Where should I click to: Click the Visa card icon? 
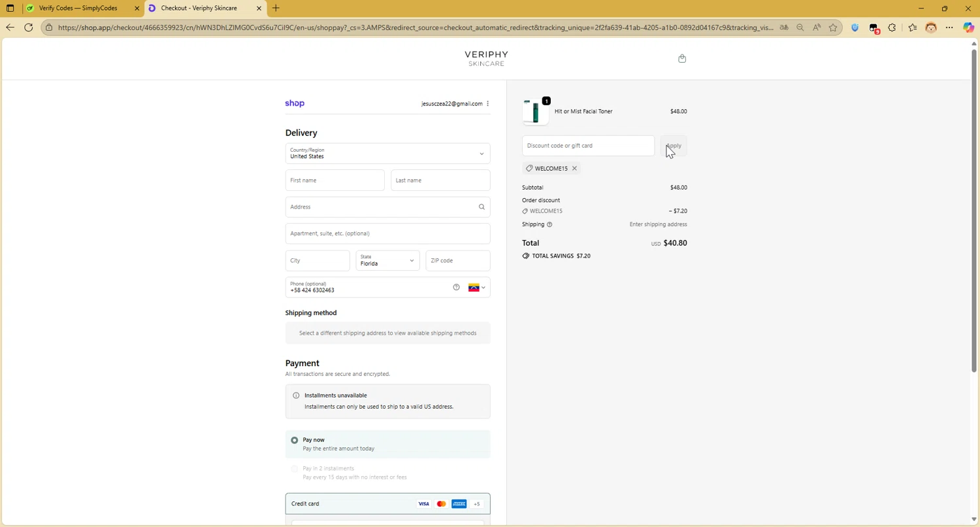424,503
